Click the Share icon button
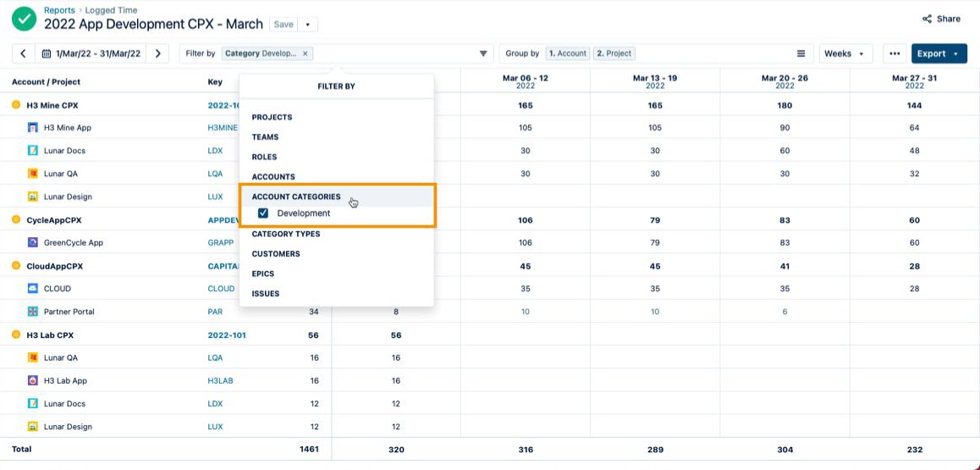980x470 pixels. (941, 19)
